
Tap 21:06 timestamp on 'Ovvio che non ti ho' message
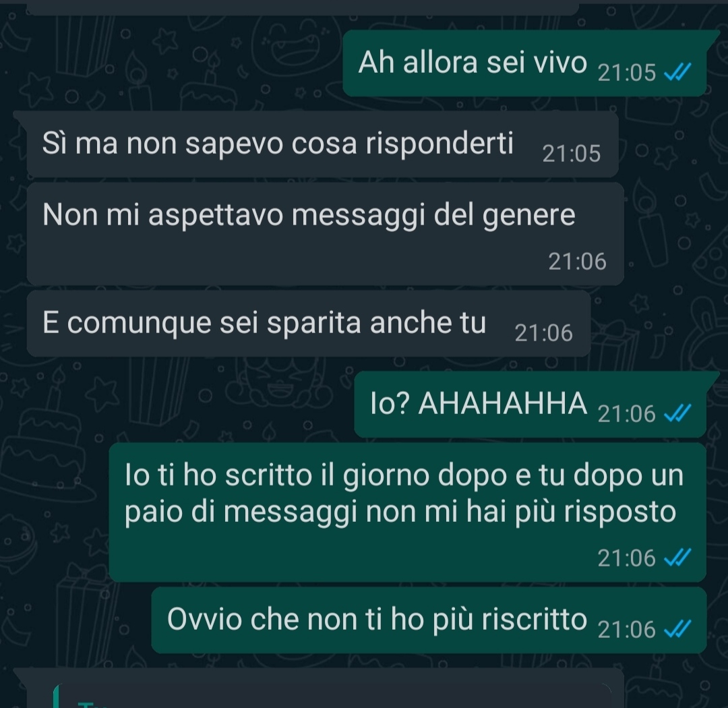pyautogui.click(x=627, y=630)
